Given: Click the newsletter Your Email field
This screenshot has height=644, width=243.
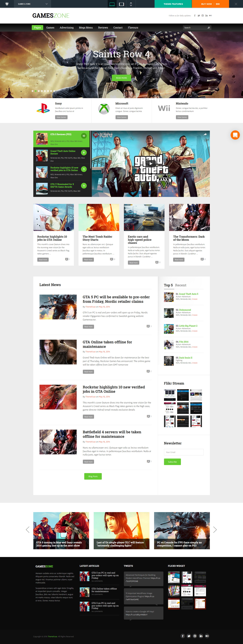Looking at the screenshot, I should 184,452.
